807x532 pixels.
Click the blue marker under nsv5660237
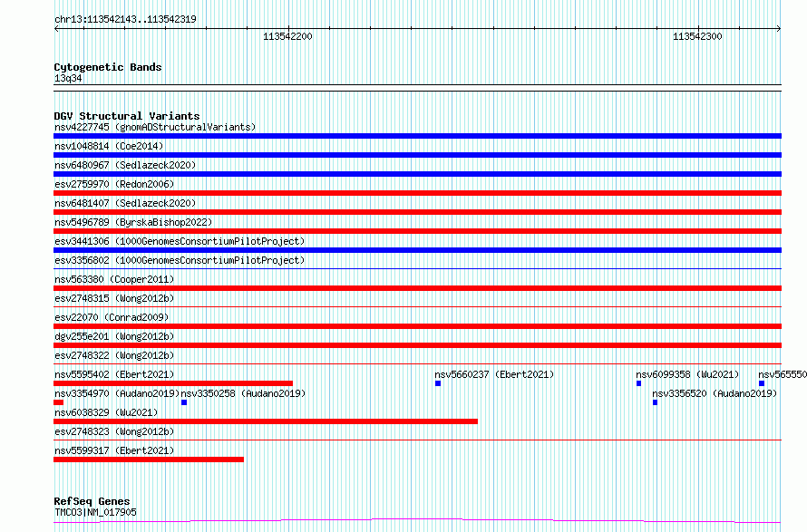tap(438, 383)
